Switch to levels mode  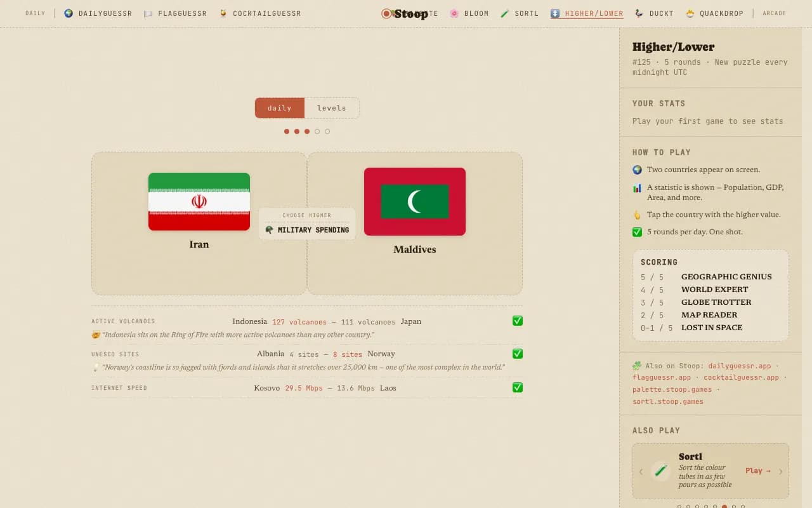coord(332,108)
